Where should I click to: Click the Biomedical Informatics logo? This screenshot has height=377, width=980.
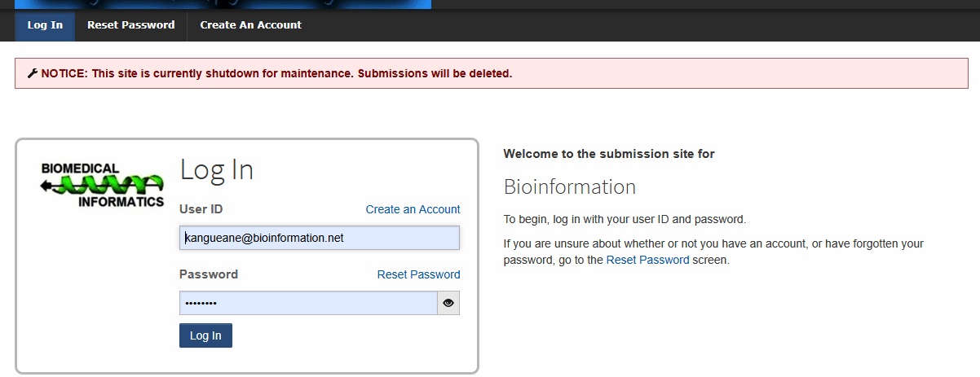click(103, 185)
